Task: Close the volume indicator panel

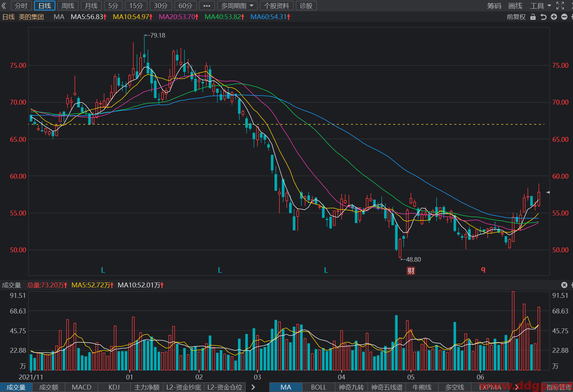Action: pos(564,285)
